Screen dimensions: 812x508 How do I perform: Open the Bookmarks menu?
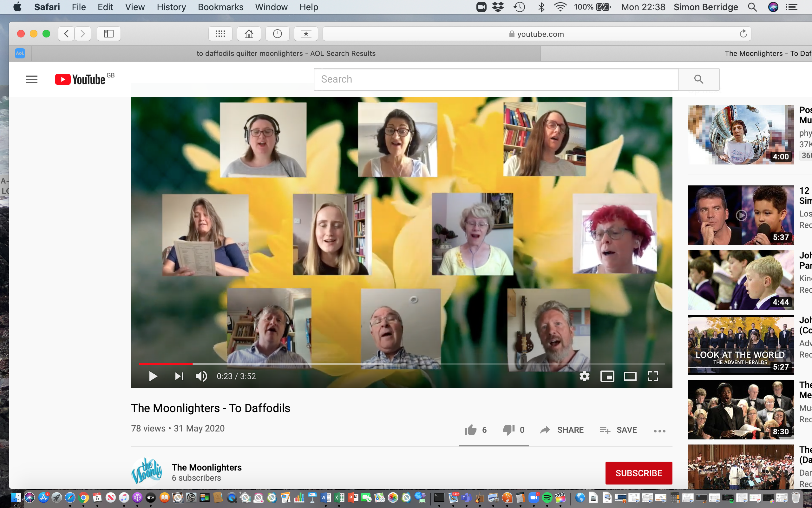click(x=220, y=7)
